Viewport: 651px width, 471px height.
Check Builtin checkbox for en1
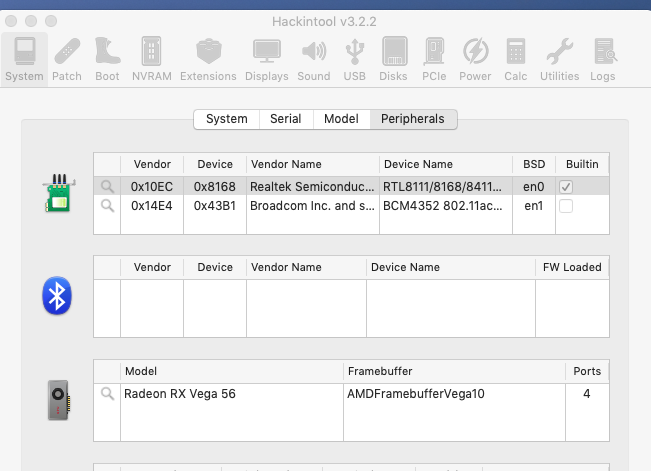point(566,206)
